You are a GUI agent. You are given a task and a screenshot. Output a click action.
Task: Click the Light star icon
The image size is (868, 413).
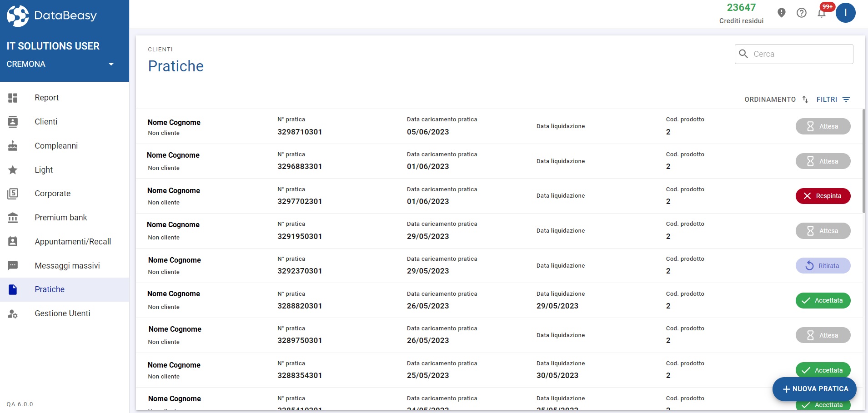click(x=13, y=170)
